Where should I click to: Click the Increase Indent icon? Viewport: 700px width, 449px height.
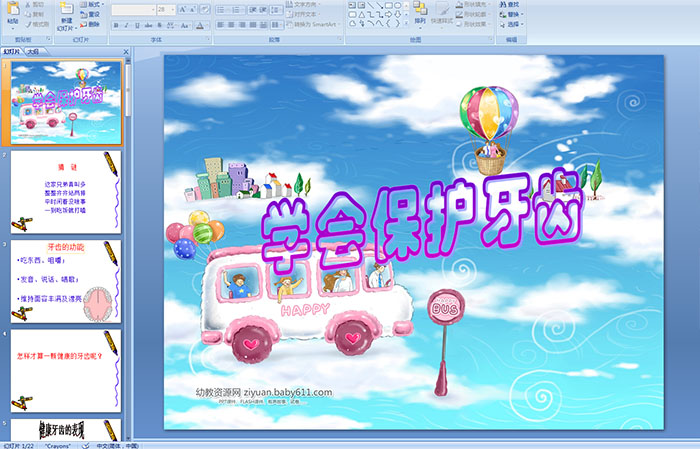(263, 10)
